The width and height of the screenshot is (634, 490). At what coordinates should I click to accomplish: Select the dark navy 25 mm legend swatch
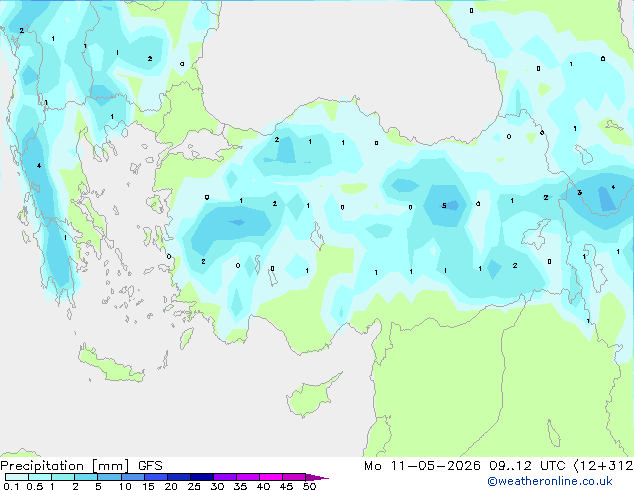click(202, 477)
